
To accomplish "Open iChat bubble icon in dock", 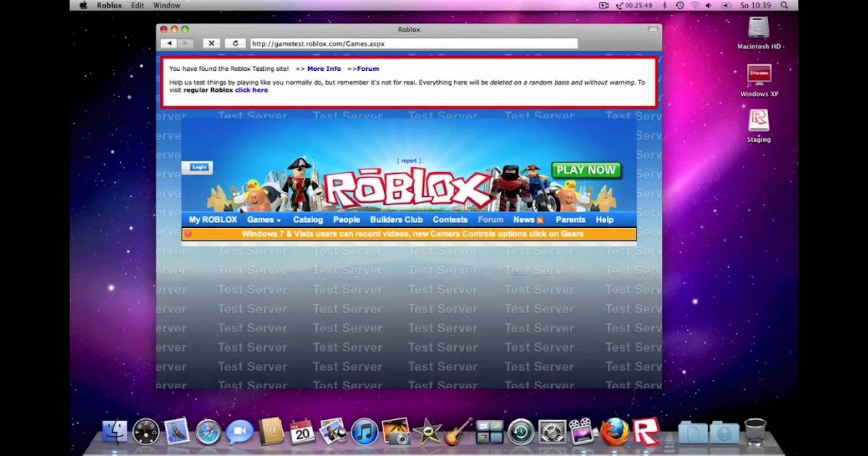I will click(239, 432).
